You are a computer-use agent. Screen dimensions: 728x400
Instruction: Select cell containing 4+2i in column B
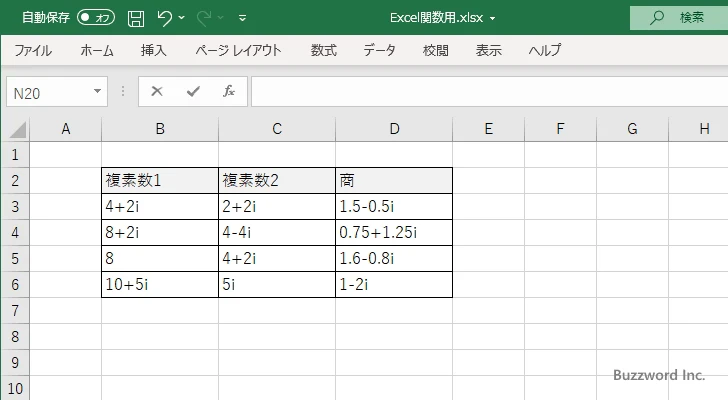click(x=160, y=206)
